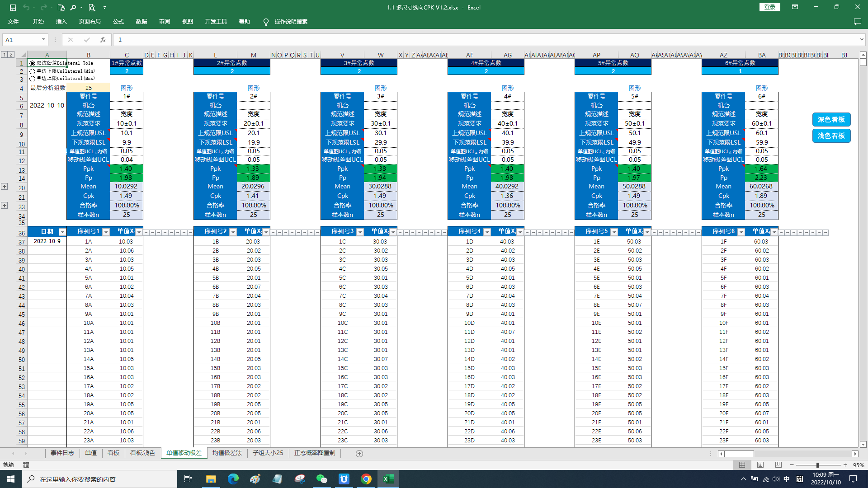
Task: Click the zoom out minus button
Action: coord(792,465)
